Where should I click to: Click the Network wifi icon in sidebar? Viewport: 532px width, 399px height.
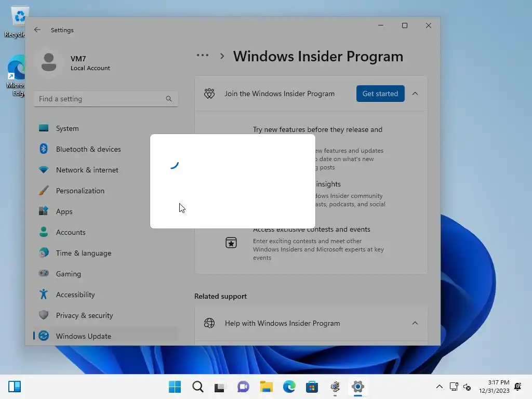44,170
